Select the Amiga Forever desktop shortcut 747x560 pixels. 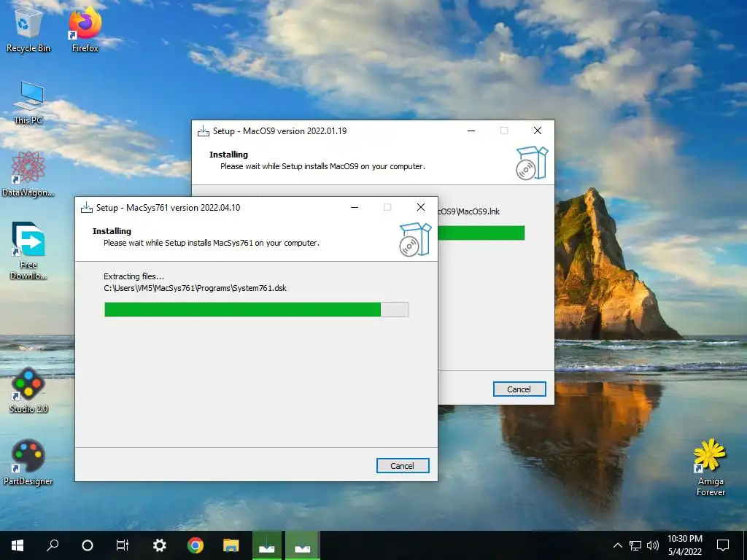click(x=711, y=467)
